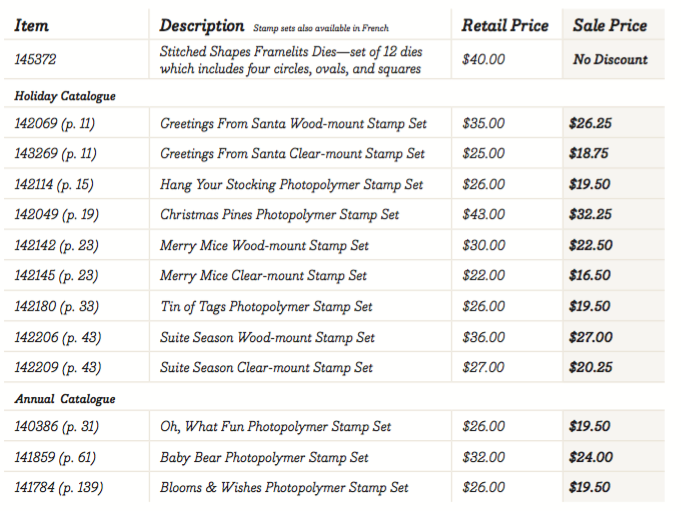681x511 pixels.
Task: Click the Annual Catalogue section heading
Action: pyautogui.click(x=65, y=399)
